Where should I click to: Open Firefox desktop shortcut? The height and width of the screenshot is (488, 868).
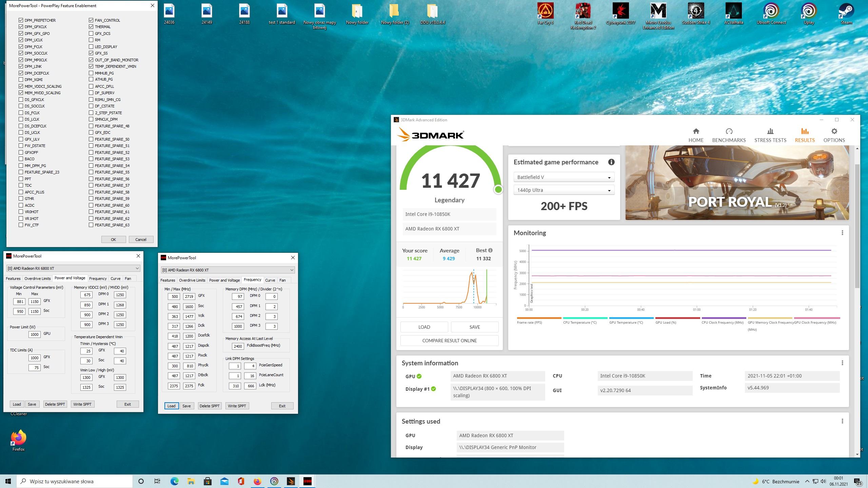[19, 441]
